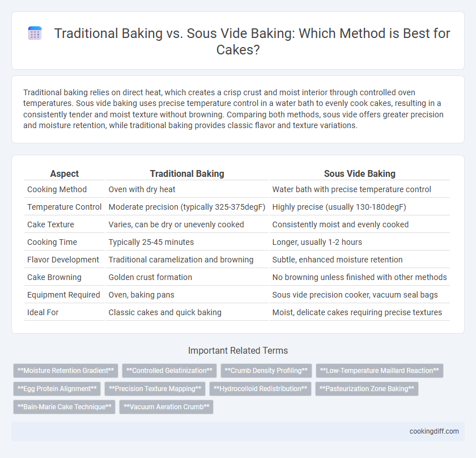Click the Sous Vide Baking column header
Viewport: 476px width, 458px height.
coord(360,173)
